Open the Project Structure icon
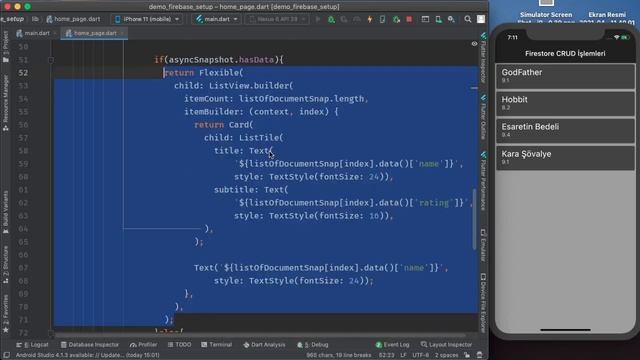Screen dimensions: 640x360 425,19
